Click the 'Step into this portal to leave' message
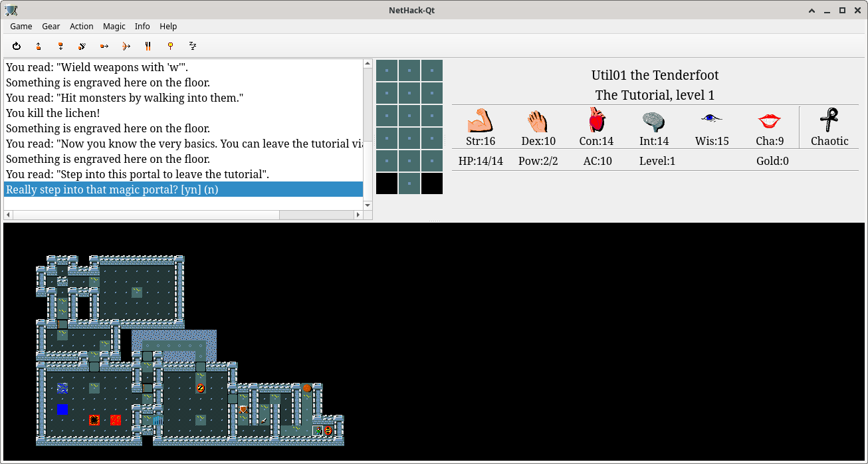Viewport: 868px width, 464px height. (183, 175)
